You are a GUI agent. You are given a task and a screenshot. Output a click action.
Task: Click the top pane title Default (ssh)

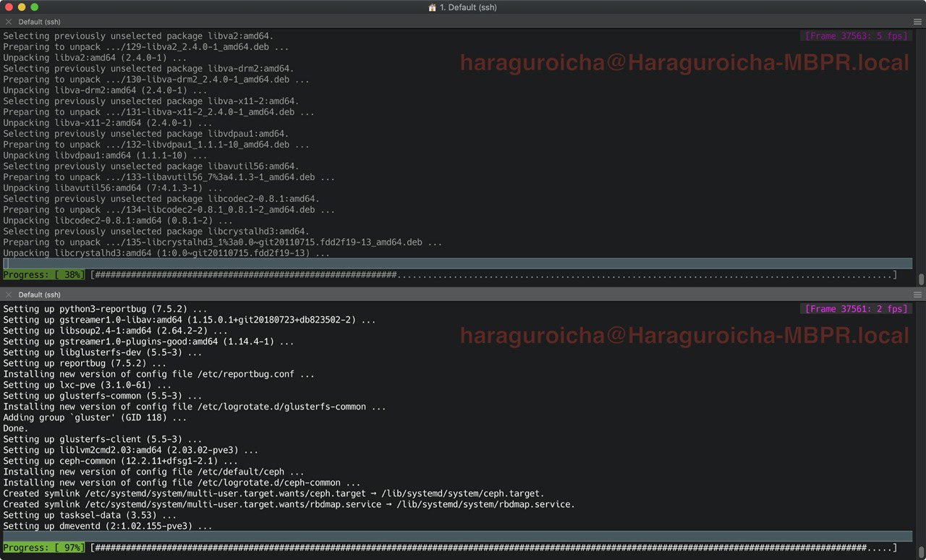(40, 22)
